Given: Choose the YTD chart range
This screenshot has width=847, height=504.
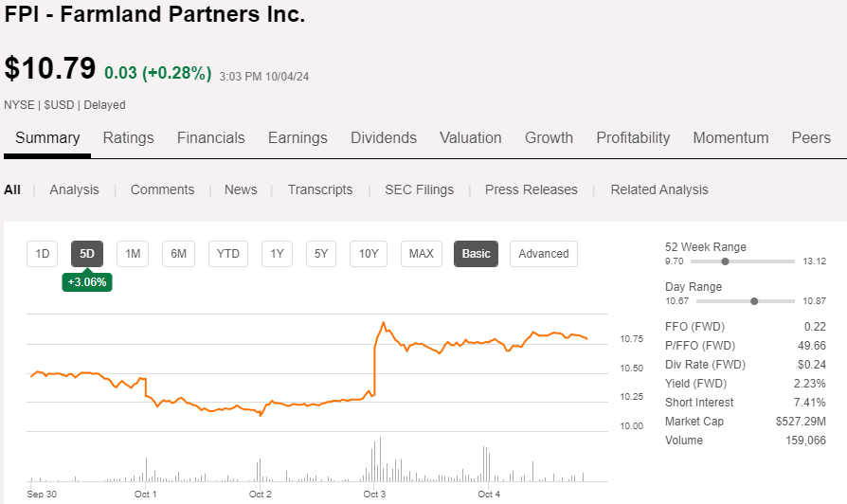Looking at the screenshot, I should (x=228, y=253).
